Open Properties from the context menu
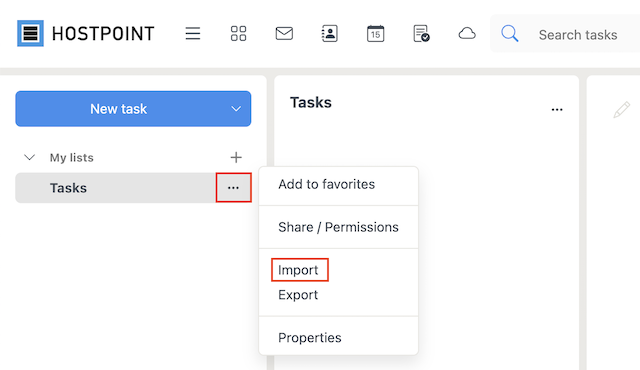The width and height of the screenshot is (640, 370). click(310, 338)
